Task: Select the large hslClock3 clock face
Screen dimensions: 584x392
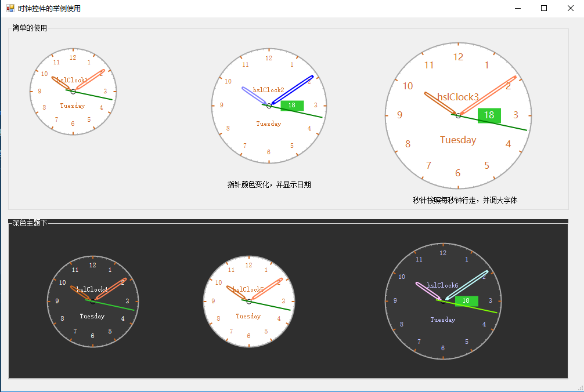Action: [x=458, y=115]
